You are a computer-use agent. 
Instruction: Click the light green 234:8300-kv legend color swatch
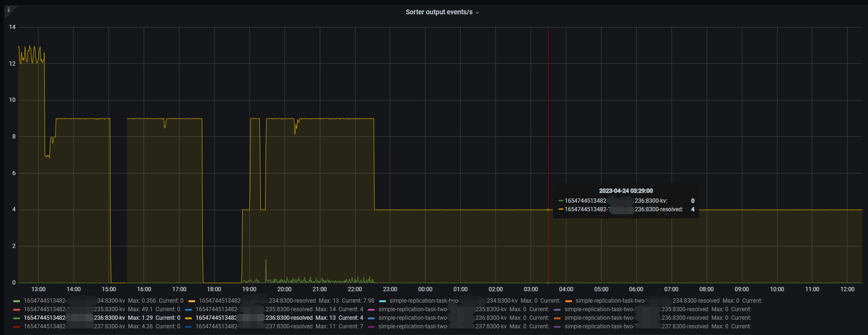(x=17, y=301)
